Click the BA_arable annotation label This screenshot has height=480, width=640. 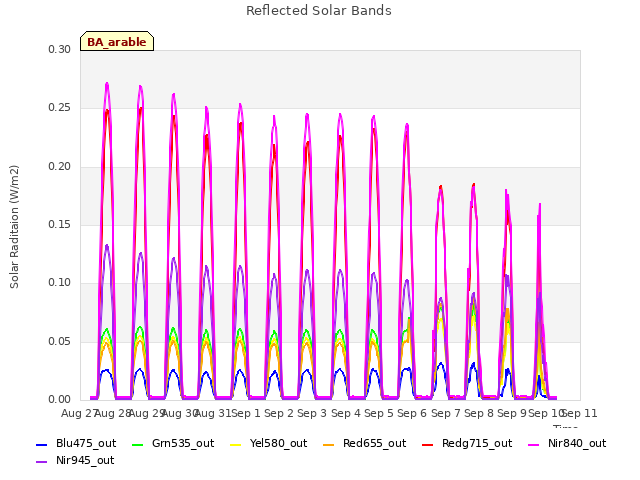click(117, 42)
